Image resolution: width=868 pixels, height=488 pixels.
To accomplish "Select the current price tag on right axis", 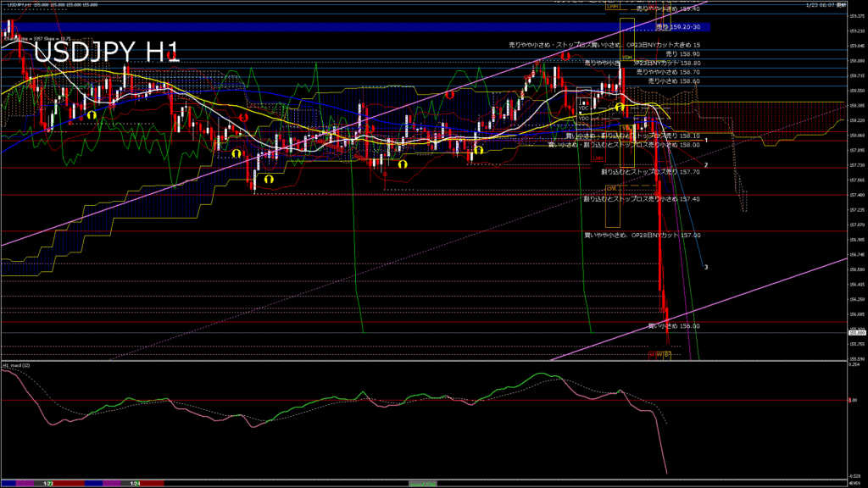I will [x=856, y=333].
